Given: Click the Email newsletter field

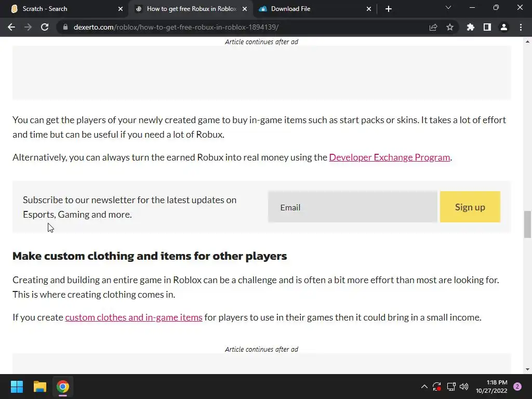Looking at the screenshot, I should click(x=353, y=207).
